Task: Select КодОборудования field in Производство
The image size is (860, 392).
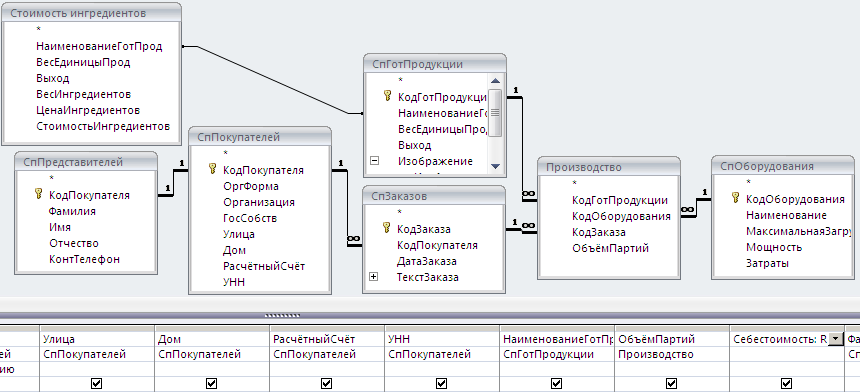Action: click(621, 216)
